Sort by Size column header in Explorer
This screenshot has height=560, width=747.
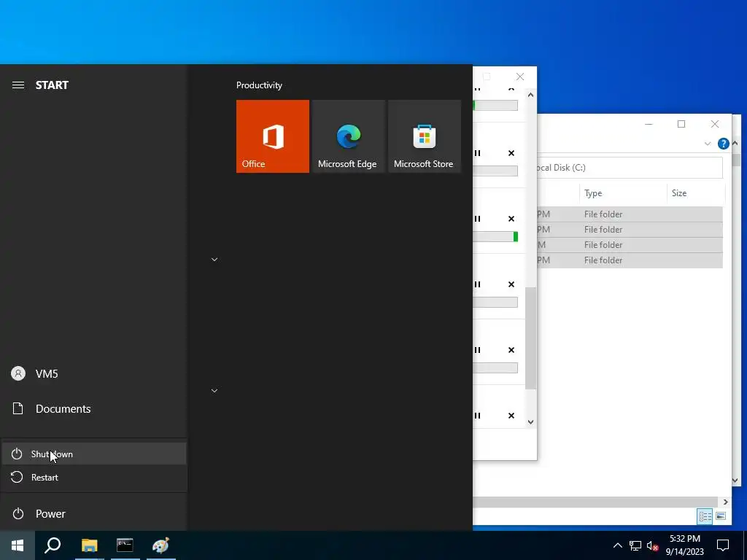pyautogui.click(x=694, y=192)
